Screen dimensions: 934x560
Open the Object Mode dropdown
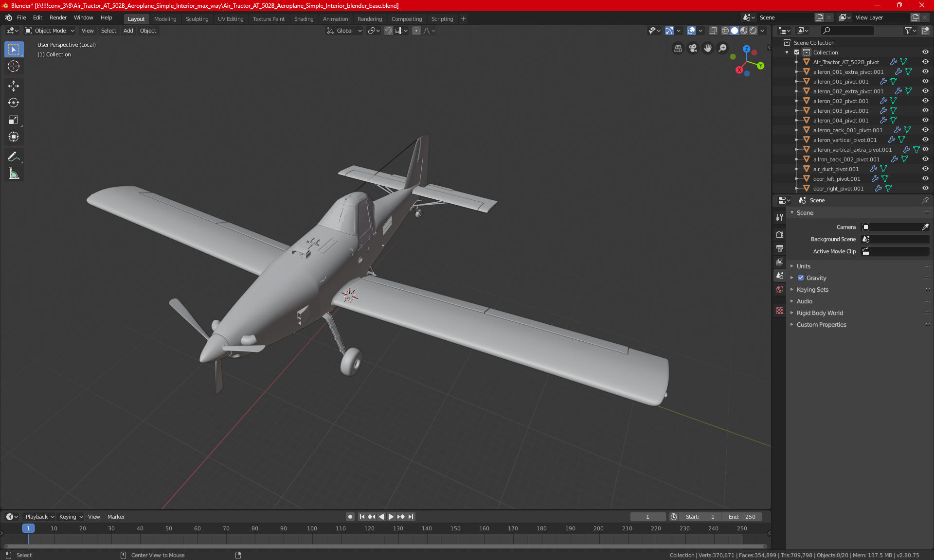click(x=50, y=31)
